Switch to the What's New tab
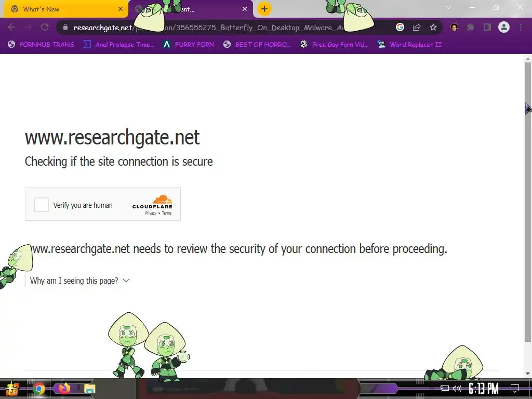This screenshot has width=532, height=399. click(x=66, y=9)
